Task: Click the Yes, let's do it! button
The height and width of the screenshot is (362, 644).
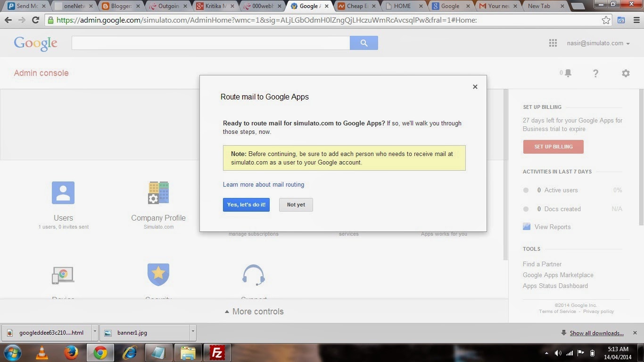Action: (x=246, y=205)
